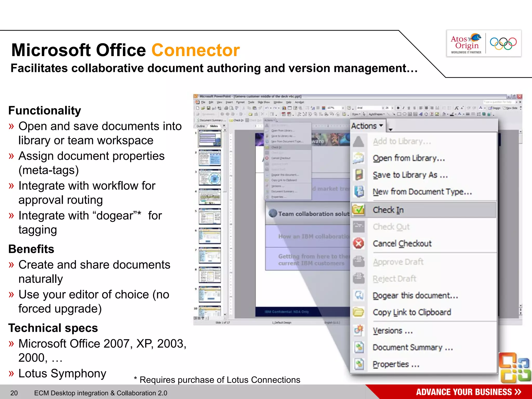Open the Acrobat menu
The width and height of the screenshot is (532, 399).
(300, 102)
